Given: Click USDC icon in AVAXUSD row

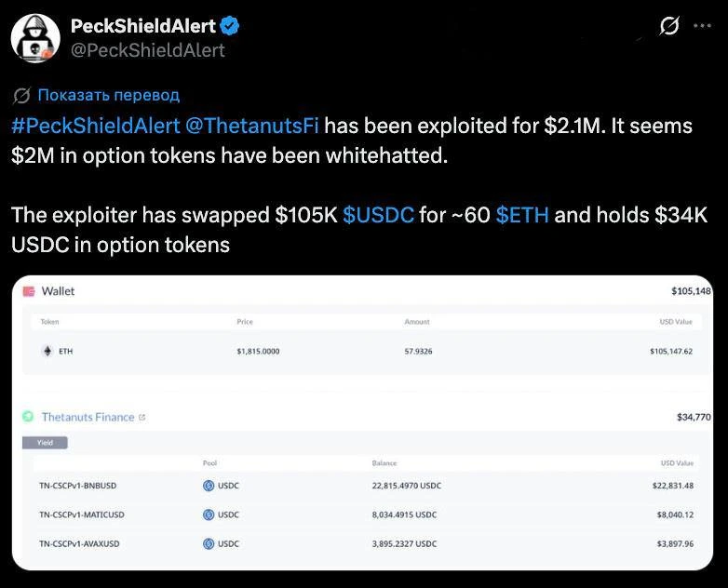Looking at the screenshot, I should (209, 543).
